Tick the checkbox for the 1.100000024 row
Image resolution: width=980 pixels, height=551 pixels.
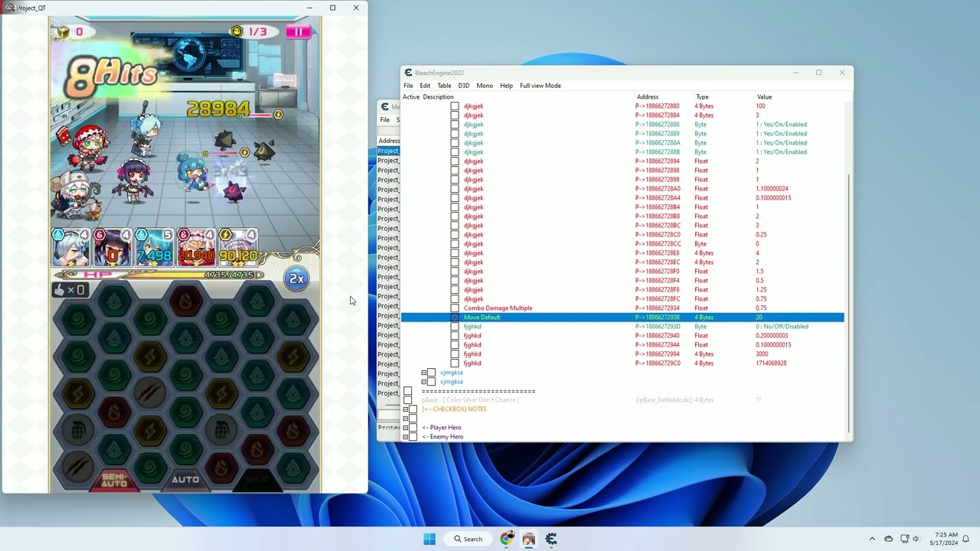click(455, 189)
